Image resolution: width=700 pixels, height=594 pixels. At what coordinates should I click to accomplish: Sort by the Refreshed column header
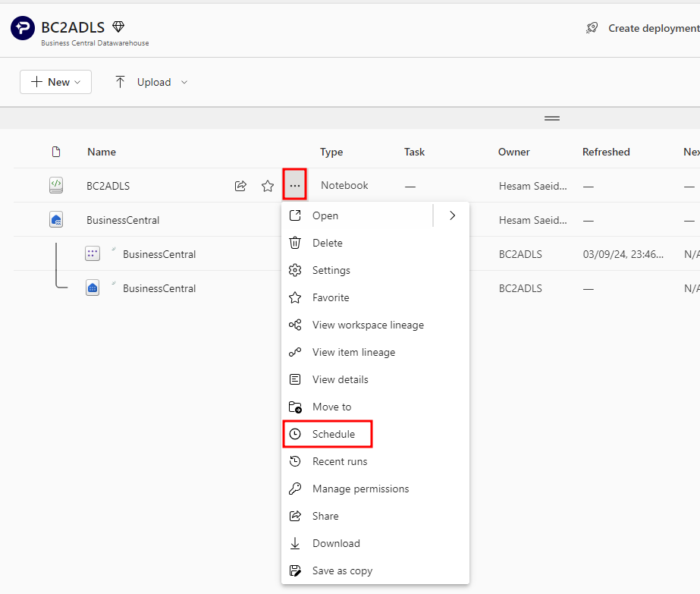pos(606,152)
